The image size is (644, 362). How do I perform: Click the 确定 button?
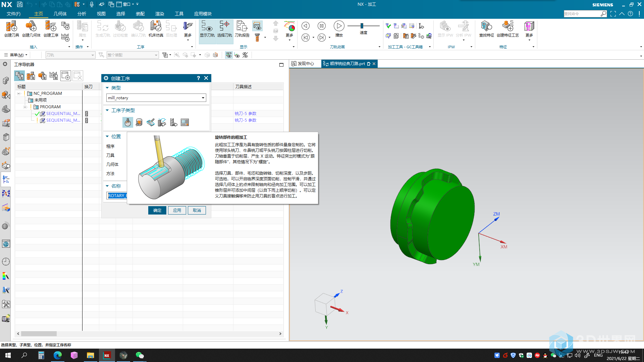pyautogui.click(x=157, y=210)
